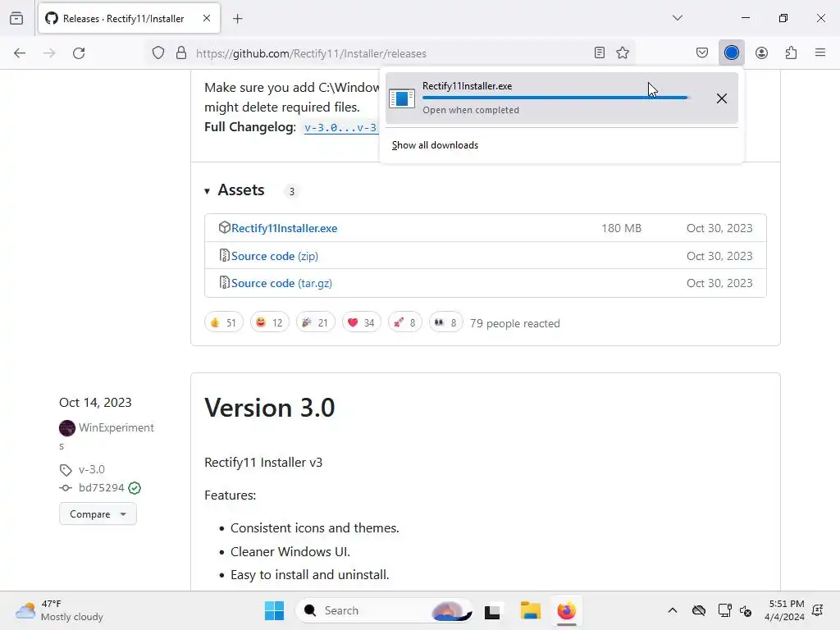Click the GitHub releases URL address bar
The image size is (840, 630).
coord(391,53)
